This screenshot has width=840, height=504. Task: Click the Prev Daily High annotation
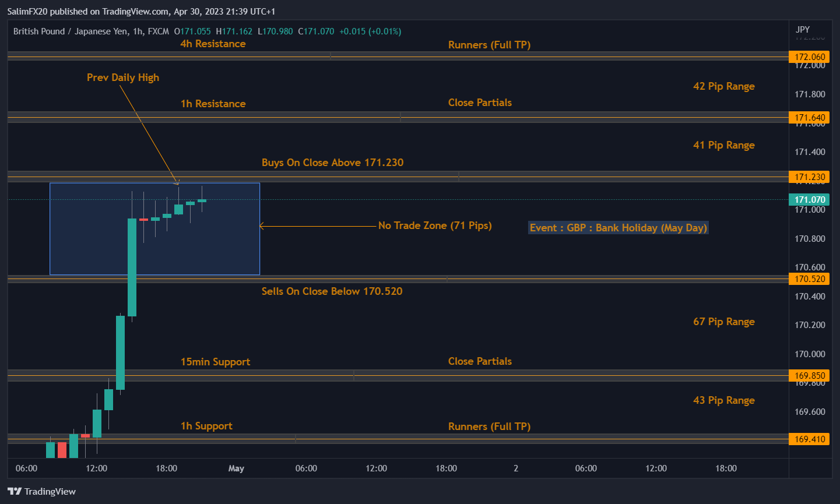[122, 77]
